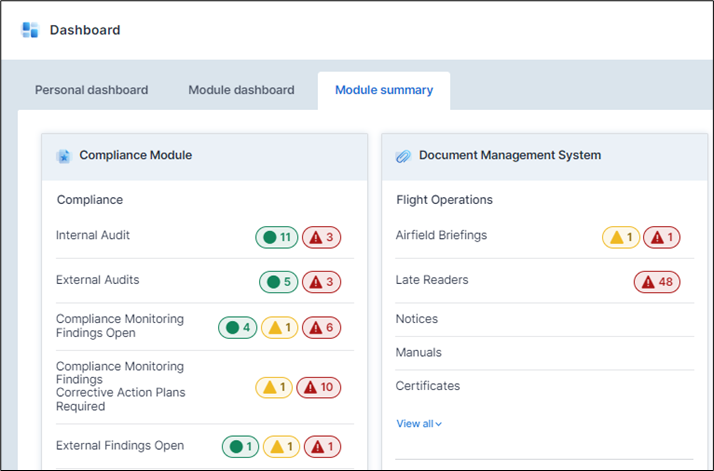Click Internal Audit red alert badge

pos(321,237)
